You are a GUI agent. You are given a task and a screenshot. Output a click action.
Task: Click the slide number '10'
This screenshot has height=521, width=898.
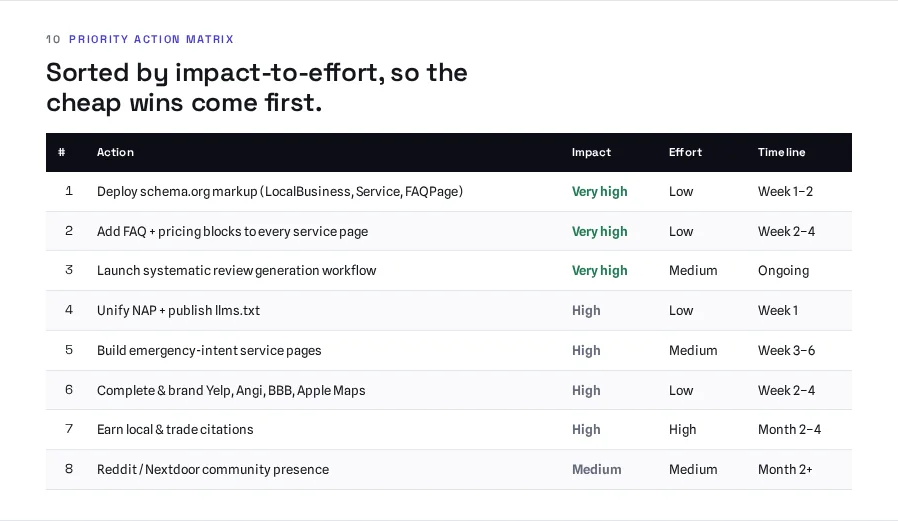[53, 40]
